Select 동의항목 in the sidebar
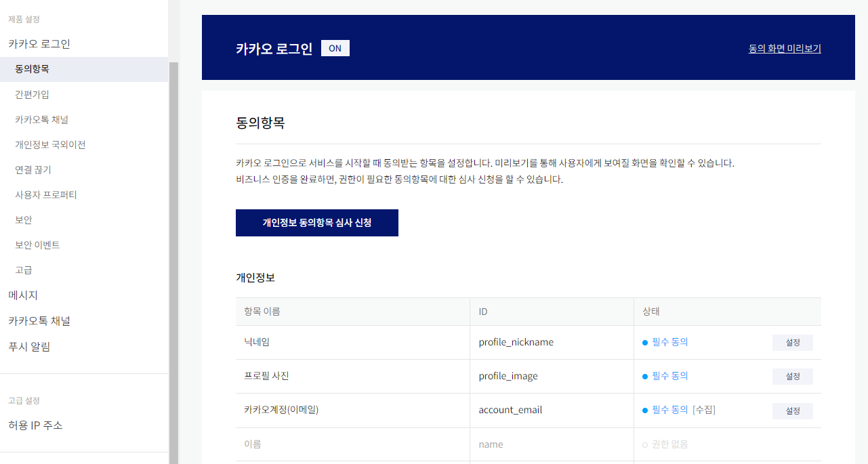This screenshot has height=464, width=868. [x=84, y=69]
